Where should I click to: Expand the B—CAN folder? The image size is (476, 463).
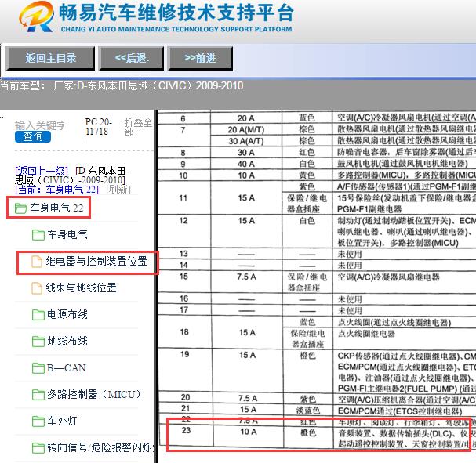[x=66, y=367]
